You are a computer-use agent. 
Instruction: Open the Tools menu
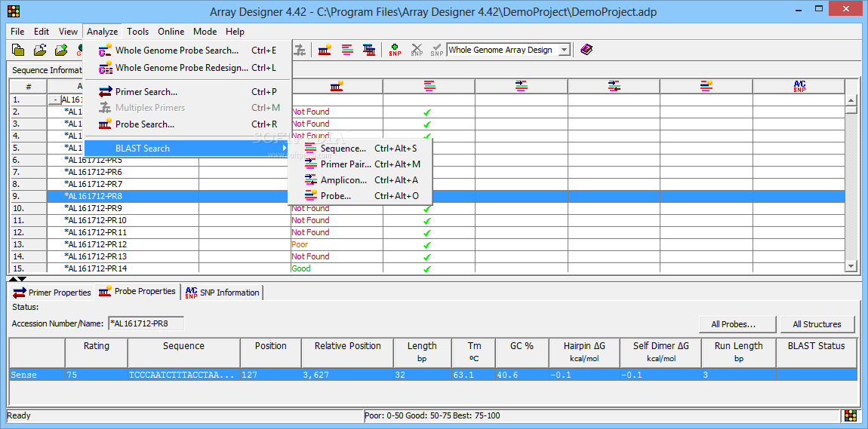[x=137, y=32]
